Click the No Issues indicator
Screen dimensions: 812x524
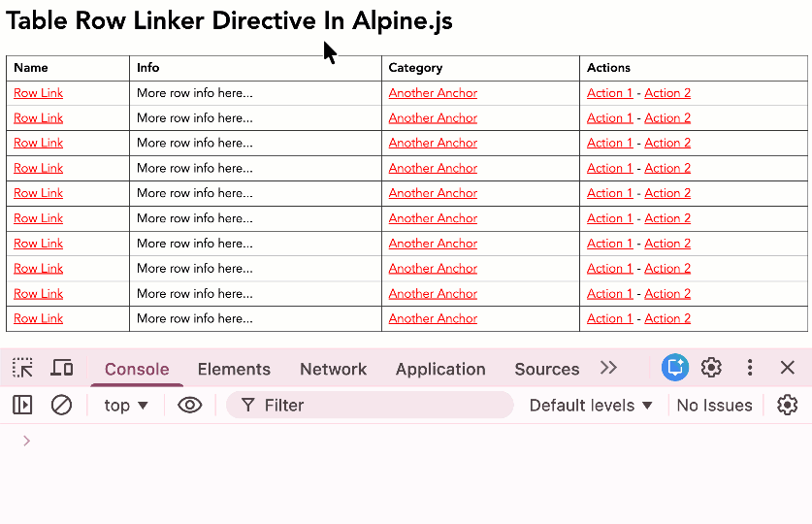click(x=714, y=405)
